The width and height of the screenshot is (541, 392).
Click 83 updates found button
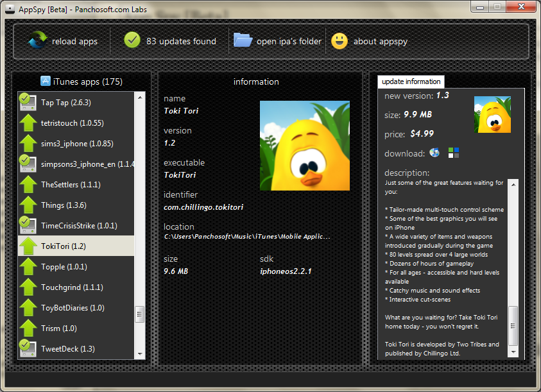coord(170,41)
